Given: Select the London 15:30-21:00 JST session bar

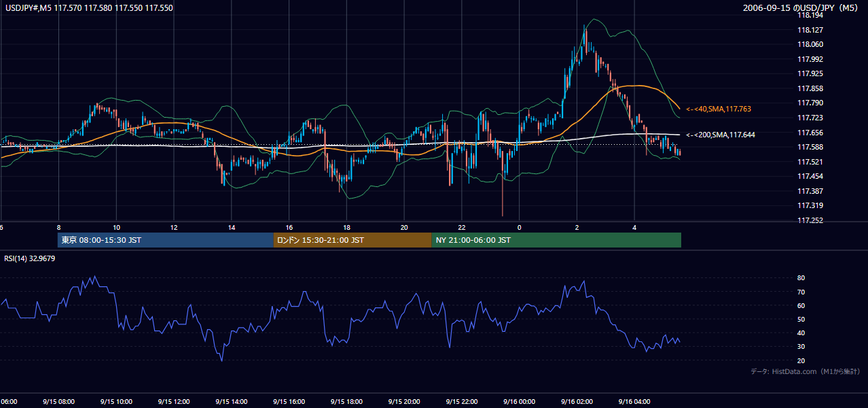Looking at the screenshot, I should [352, 240].
